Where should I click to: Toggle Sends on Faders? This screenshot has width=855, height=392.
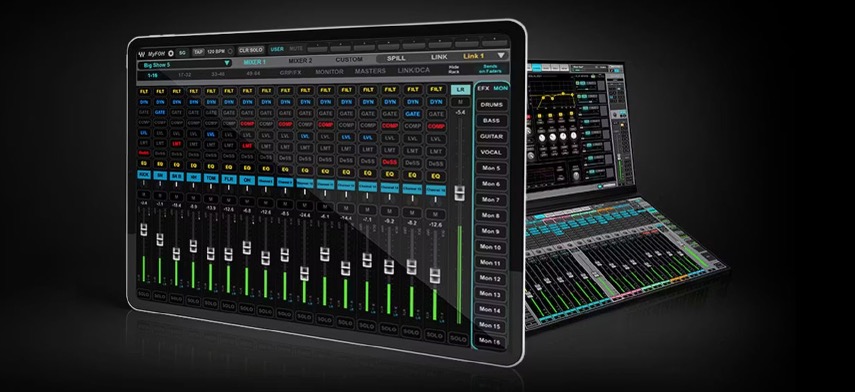(x=491, y=69)
